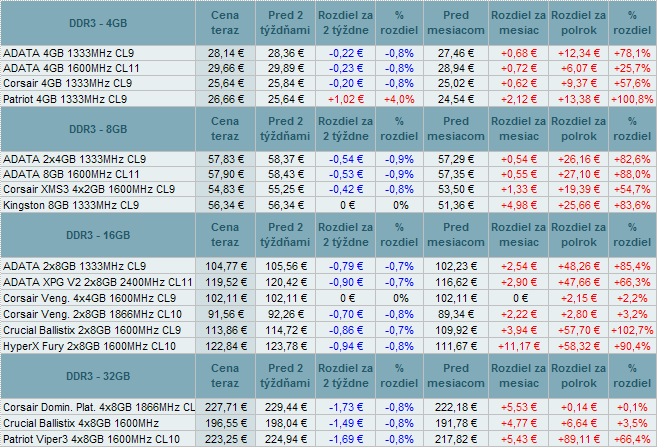
Task: Select row 'Crucial Ballistix 4x8GB 1600MHz'
Action: pyautogui.click(x=328, y=423)
